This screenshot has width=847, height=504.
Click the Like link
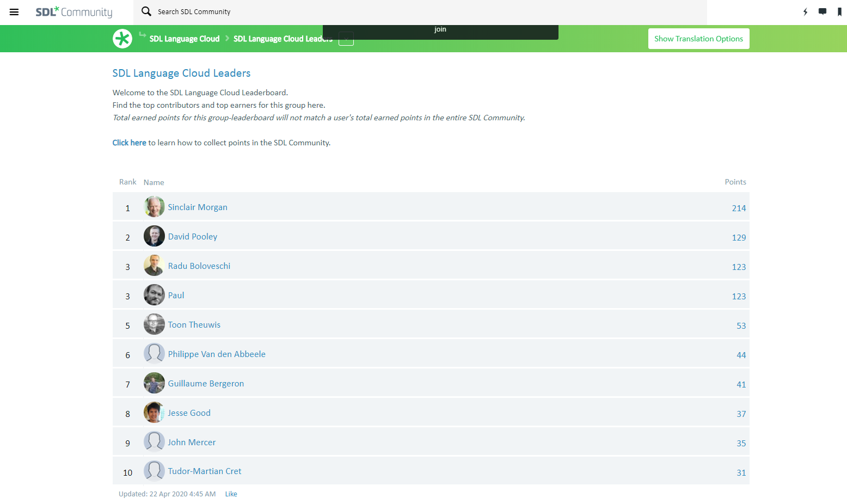[231, 494]
